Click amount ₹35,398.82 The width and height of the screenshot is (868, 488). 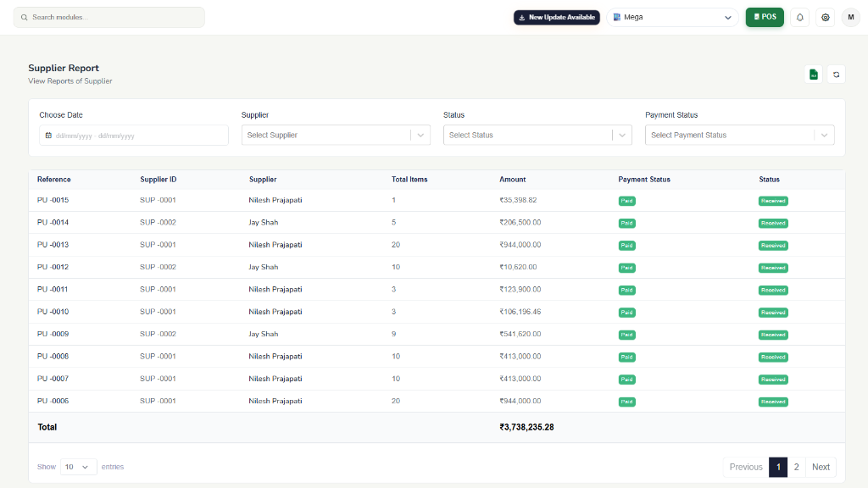(x=518, y=200)
